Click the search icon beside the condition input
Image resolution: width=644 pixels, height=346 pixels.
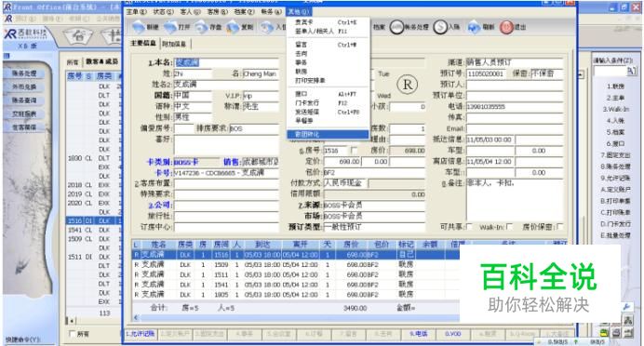pos(631,71)
